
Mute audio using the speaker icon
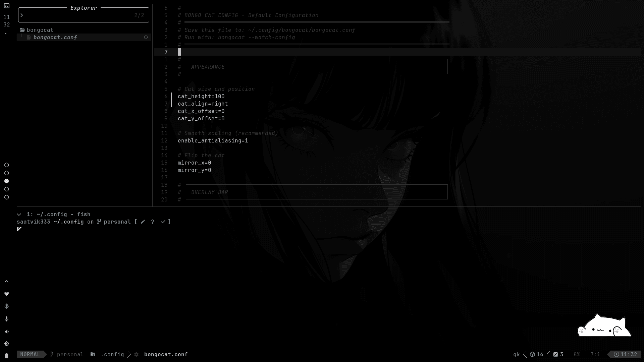click(7, 331)
